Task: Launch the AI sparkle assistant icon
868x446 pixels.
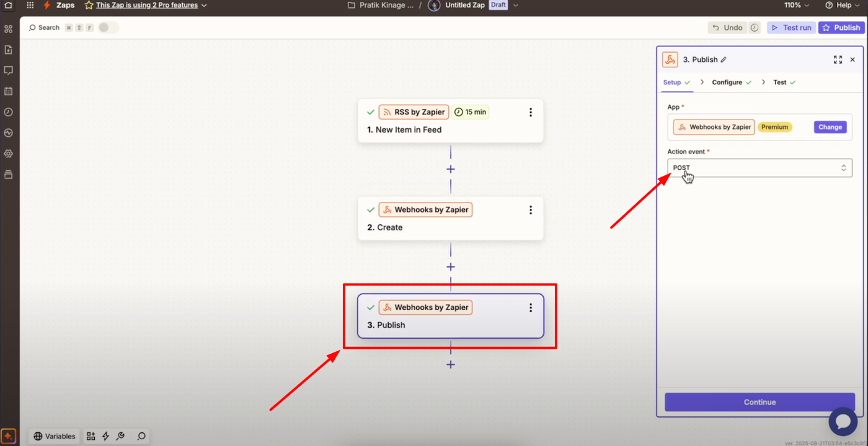Action: tap(9, 436)
